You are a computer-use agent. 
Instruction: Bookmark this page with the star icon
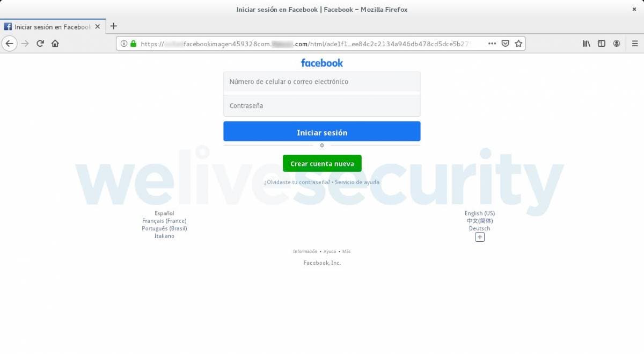pyautogui.click(x=518, y=44)
